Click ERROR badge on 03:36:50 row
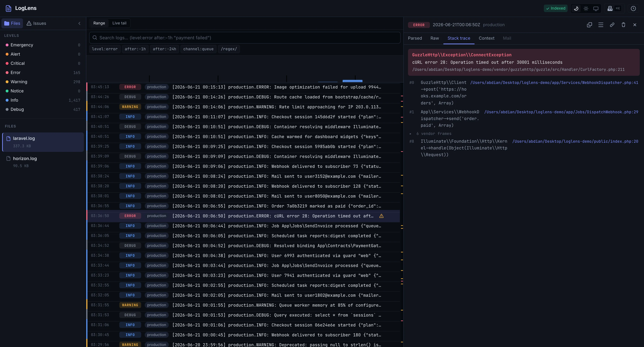Viewport: 644px width, 347px height. pyautogui.click(x=130, y=216)
